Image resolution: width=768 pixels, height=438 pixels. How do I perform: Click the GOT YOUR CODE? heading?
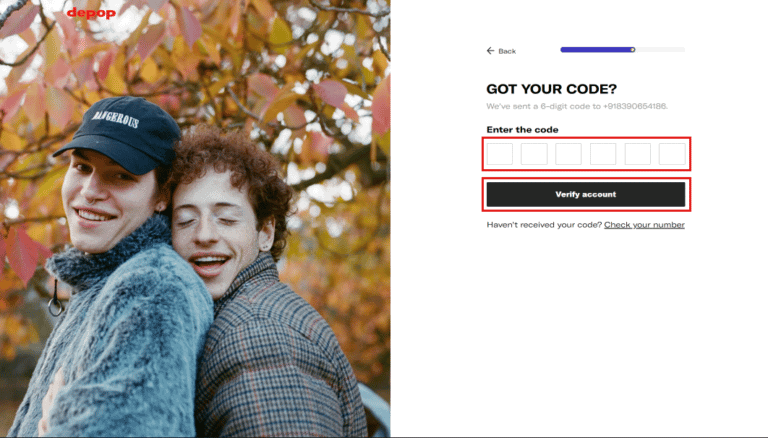[x=552, y=89]
